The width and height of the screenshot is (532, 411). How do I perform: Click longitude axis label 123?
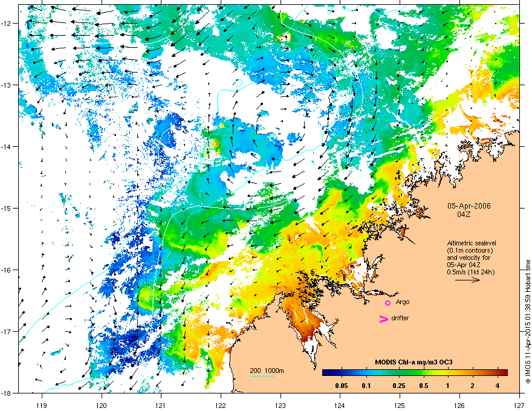click(x=281, y=406)
